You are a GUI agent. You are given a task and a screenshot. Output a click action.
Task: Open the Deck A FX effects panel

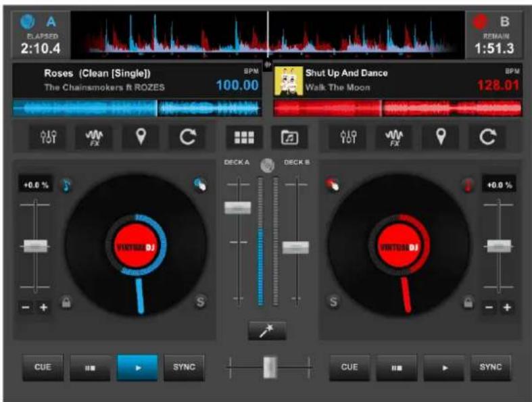click(x=94, y=137)
